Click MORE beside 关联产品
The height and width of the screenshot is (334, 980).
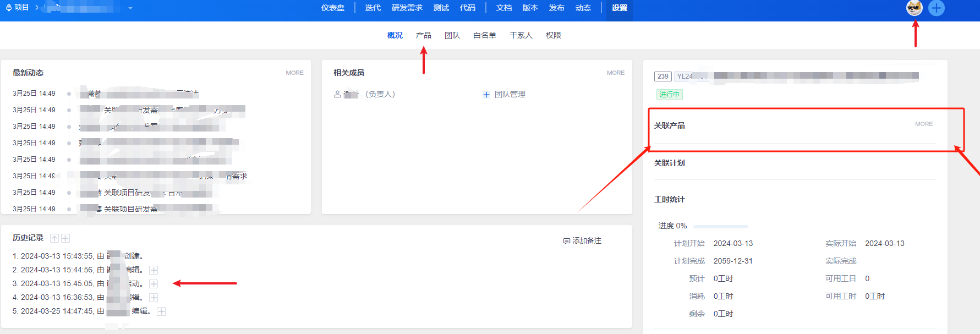(x=924, y=124)
